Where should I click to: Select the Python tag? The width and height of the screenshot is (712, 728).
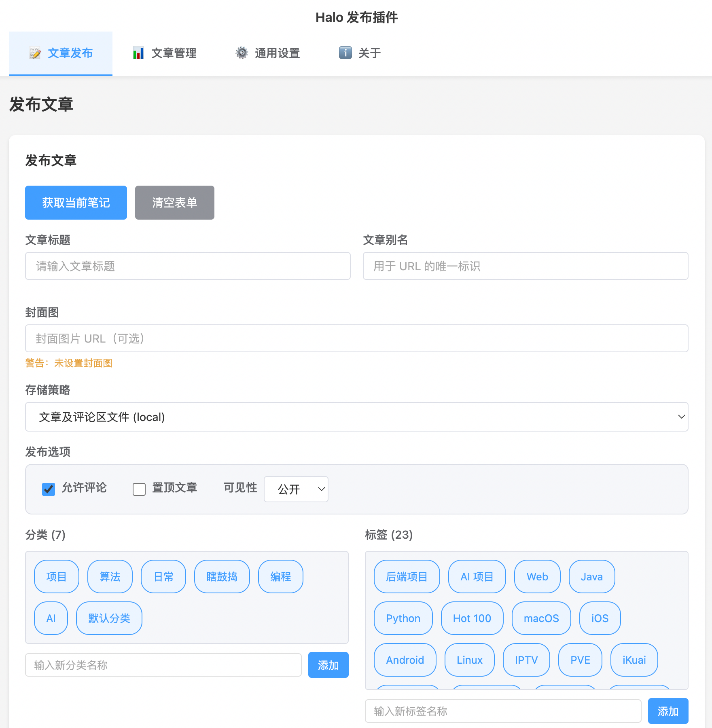point(403,618)
